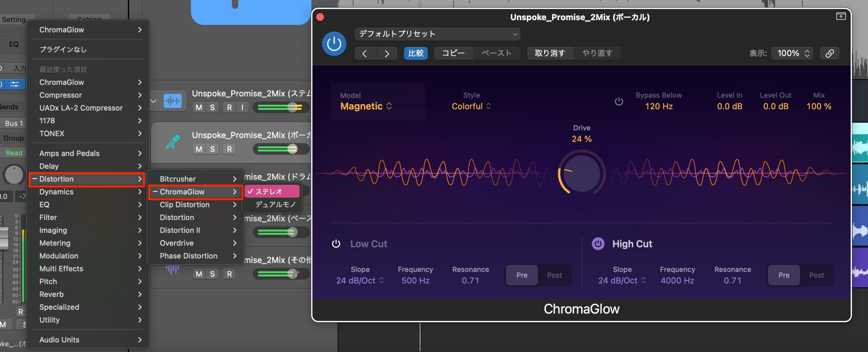Click the Drive knob

pyautogui.click(x=582, y=173)
